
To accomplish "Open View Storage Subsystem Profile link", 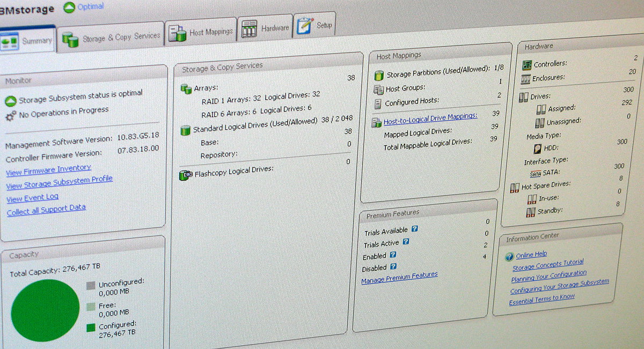I will coord(59,182).
